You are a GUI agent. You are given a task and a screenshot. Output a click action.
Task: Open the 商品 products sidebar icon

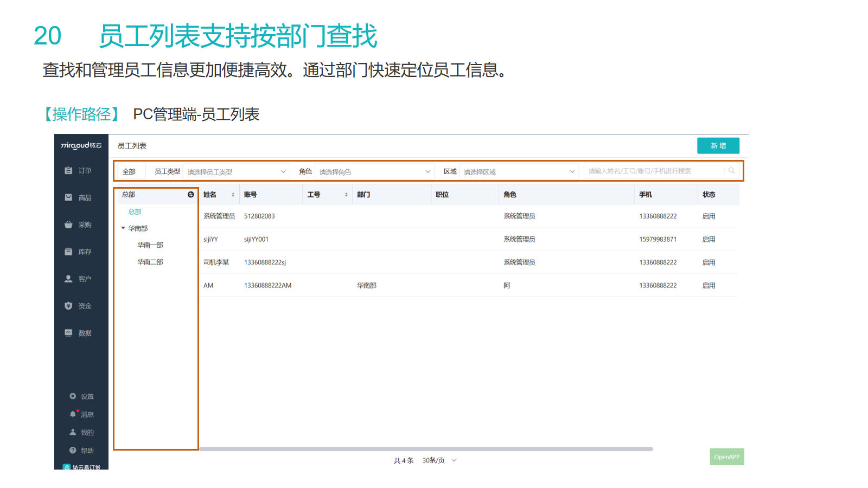coord(68,197)
